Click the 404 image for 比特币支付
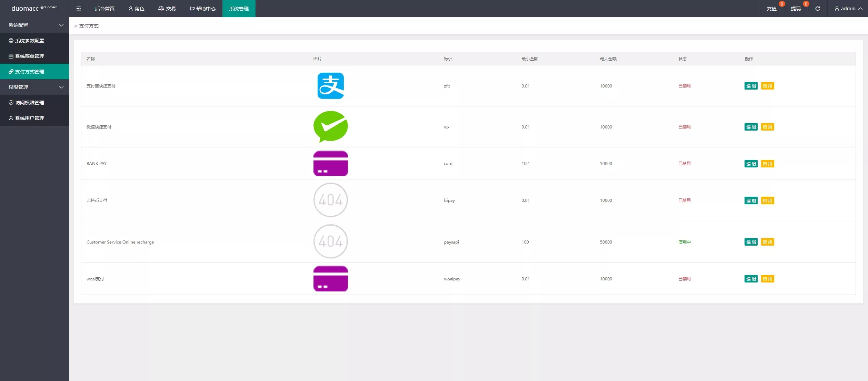The image size is (868, 381). click(x=330, y=200)
